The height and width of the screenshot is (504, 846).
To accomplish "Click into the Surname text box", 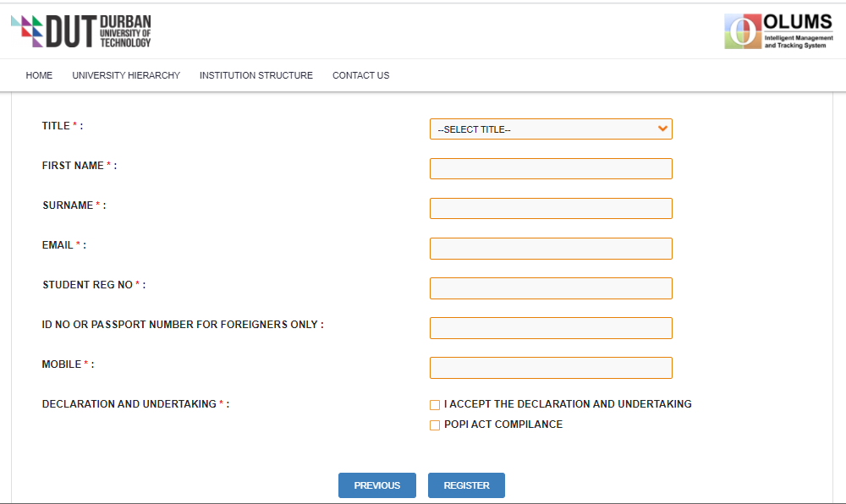I will [551, 209].
